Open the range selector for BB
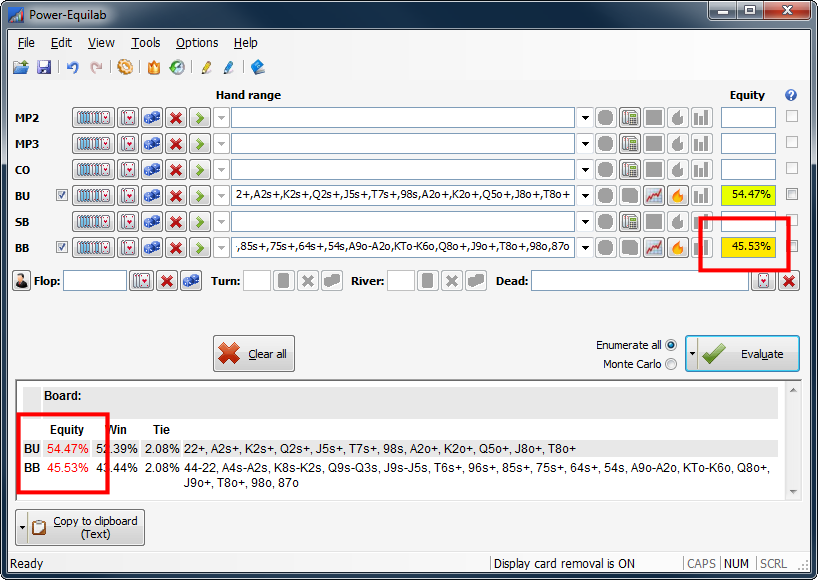Image resolution: width=818 pixels, height=580 pixels. coord(93,248)
